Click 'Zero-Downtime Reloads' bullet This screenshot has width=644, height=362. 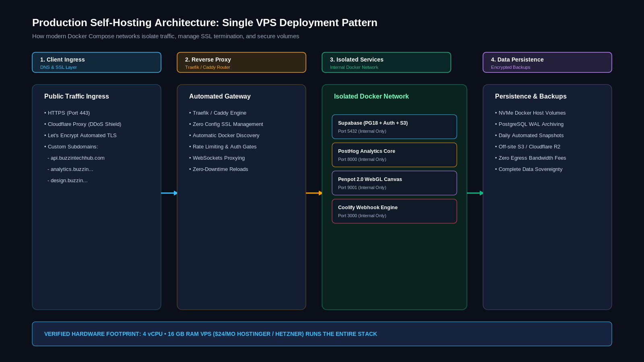pyautogui.click(x=219, y=169)
